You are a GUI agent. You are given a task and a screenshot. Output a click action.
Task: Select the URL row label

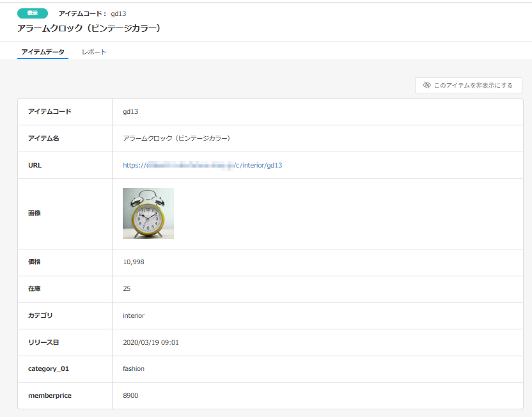(33, 164)
